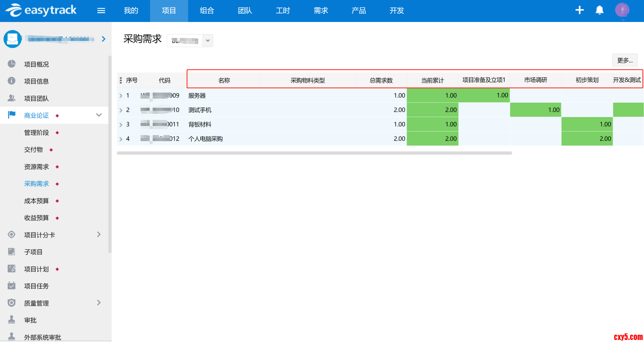
Task: Click the 更多... button
Action: tap(625, 60)
